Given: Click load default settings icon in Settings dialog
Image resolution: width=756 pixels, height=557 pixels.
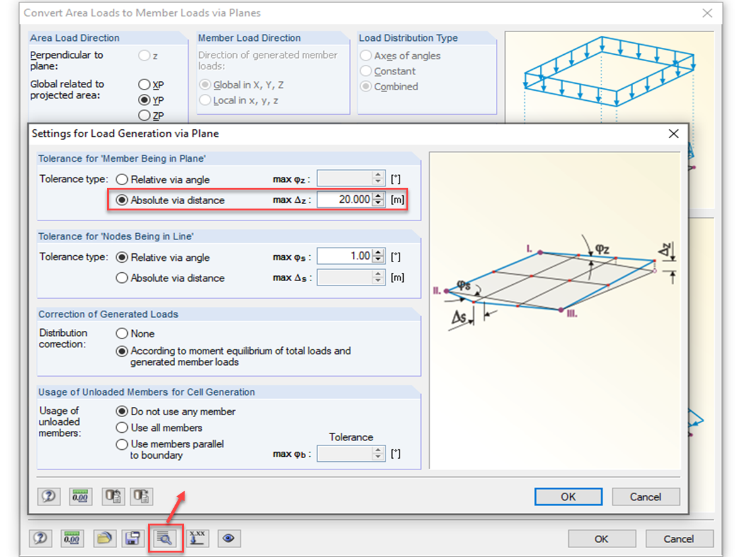Looking at the screenshot, I should (113, 497).
